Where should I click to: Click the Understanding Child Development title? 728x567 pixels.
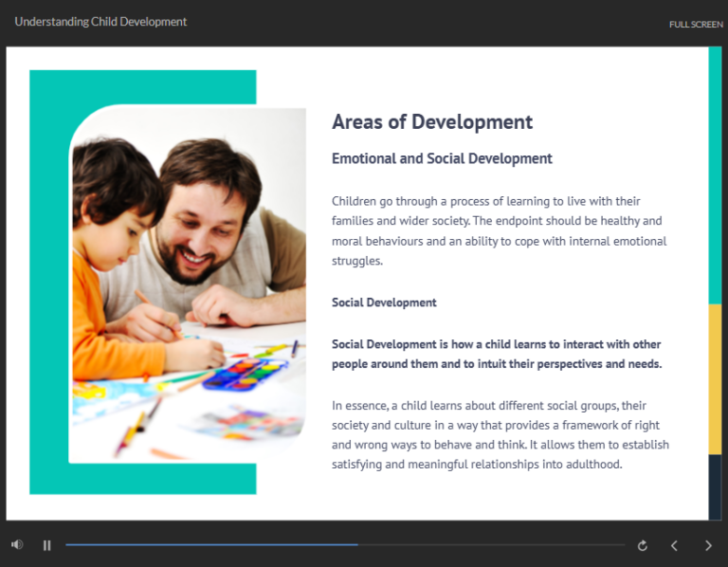(x=100, y=22)
